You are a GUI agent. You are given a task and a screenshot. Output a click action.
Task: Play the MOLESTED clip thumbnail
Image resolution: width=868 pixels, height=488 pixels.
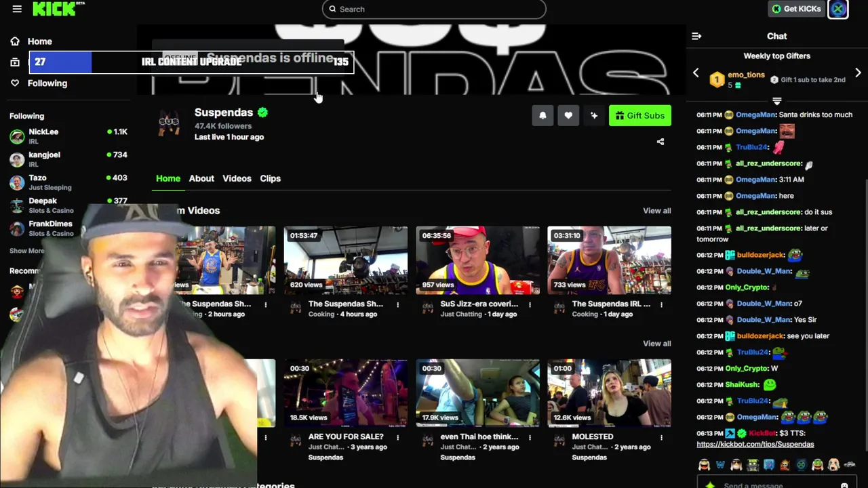point(610,393)
